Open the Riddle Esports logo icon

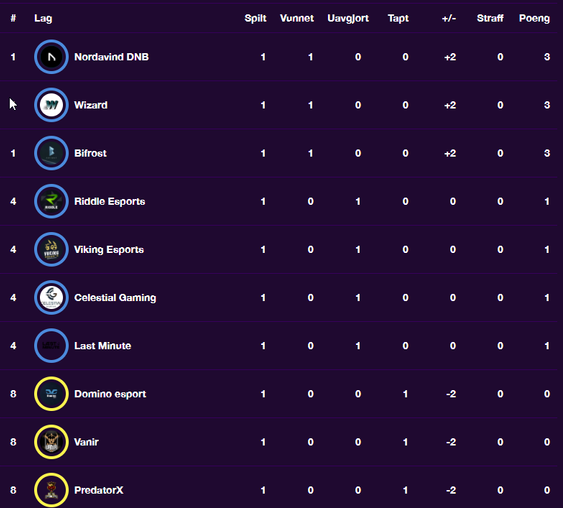coord(51,201)
